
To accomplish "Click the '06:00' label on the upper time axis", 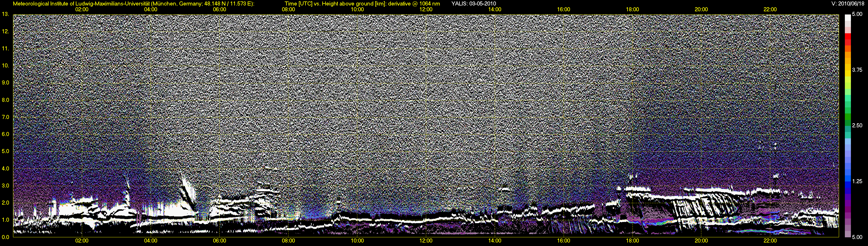I will pos(219,10).
